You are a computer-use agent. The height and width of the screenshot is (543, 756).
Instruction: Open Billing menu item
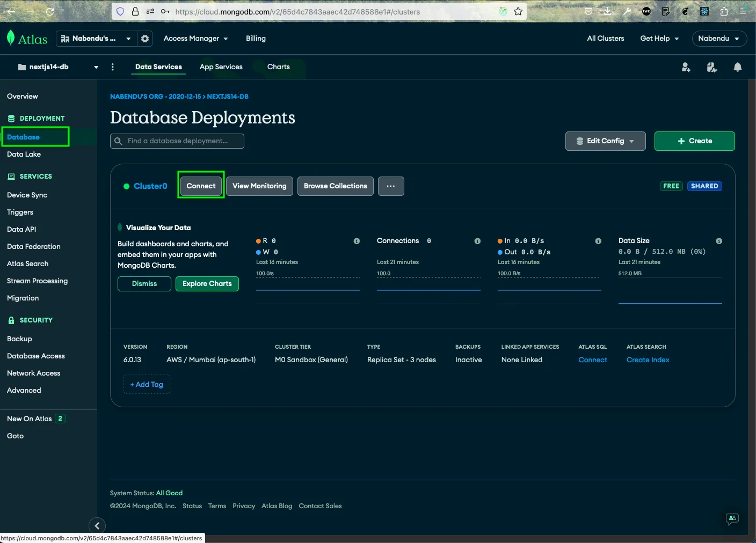coord(256,39)
